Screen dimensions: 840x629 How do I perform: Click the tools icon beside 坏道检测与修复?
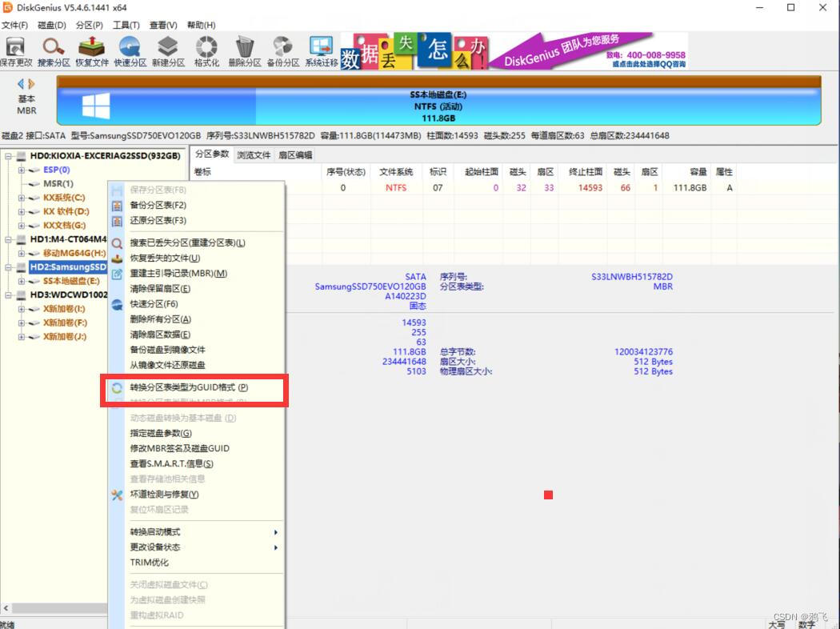point(117,495)
